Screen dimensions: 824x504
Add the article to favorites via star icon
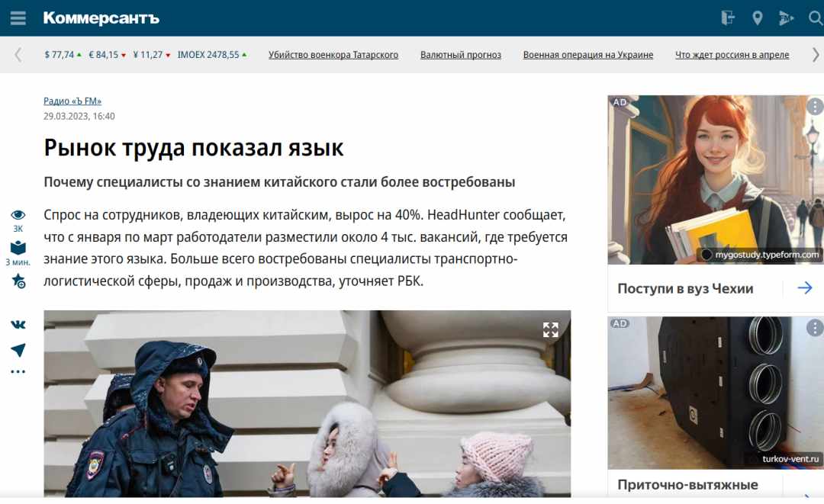[18, 281]
